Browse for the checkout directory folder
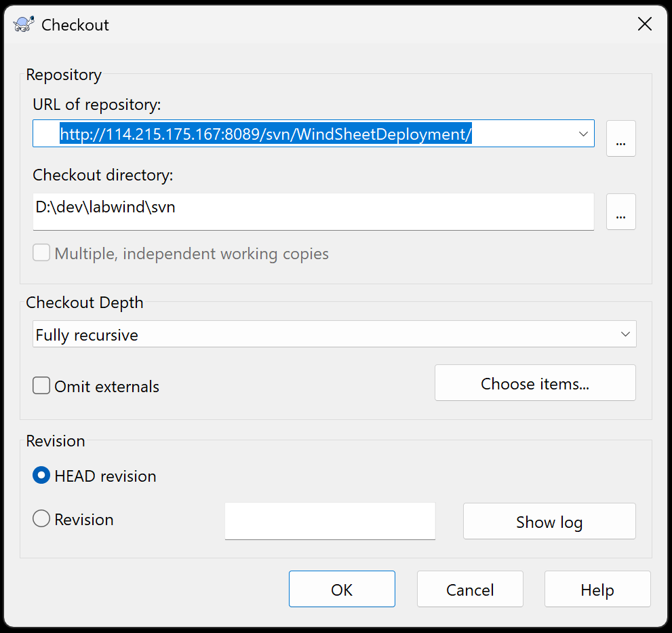 click(x=620, y=212)
